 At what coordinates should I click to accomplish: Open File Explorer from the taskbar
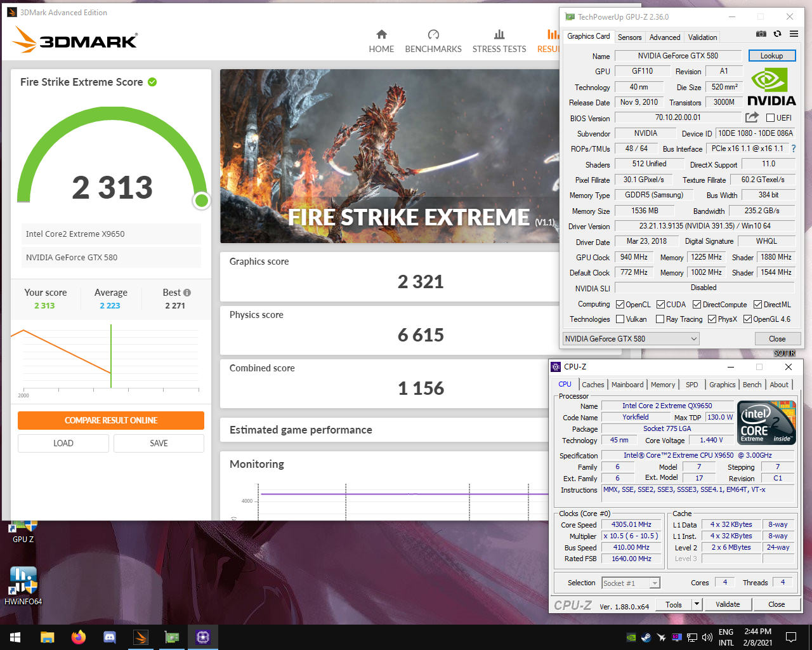point(47,637)
